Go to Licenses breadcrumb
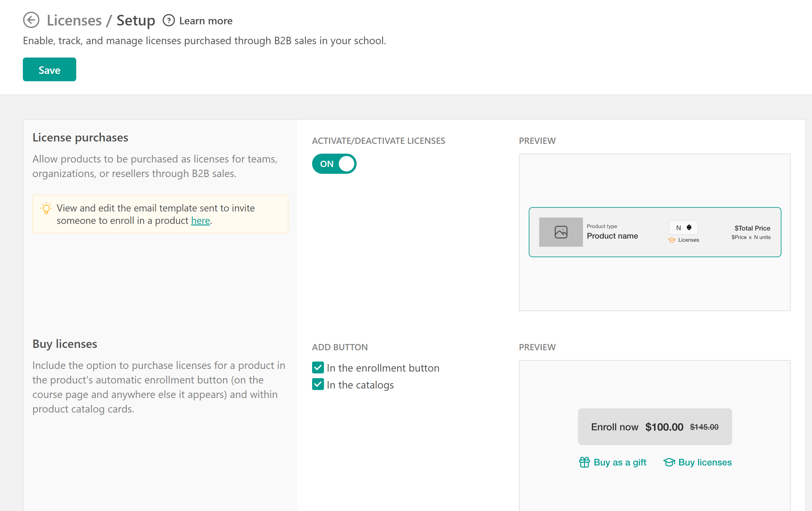This screenshot has width=812, height=511. (74, 20)
